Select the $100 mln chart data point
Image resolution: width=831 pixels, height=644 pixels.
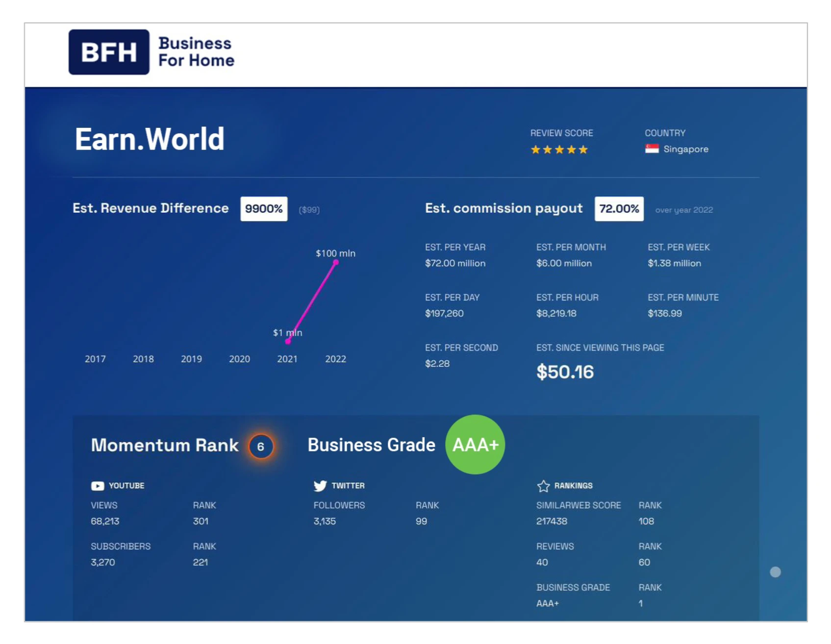336,263
